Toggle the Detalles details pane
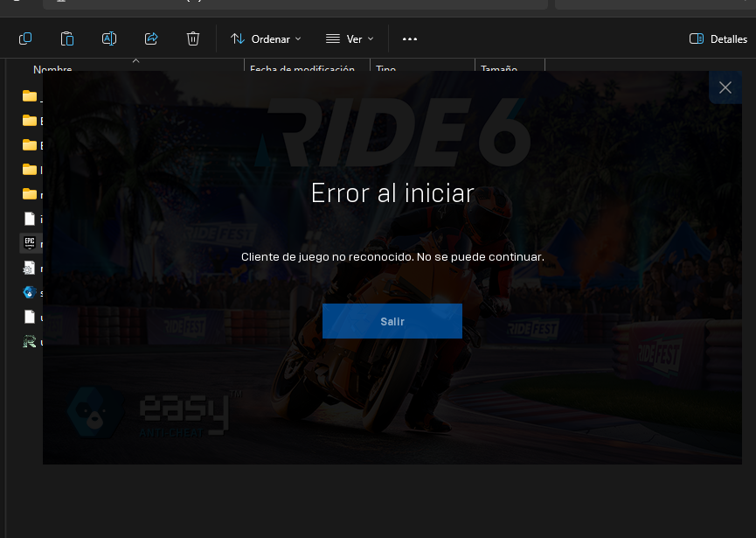 point(718,39)
